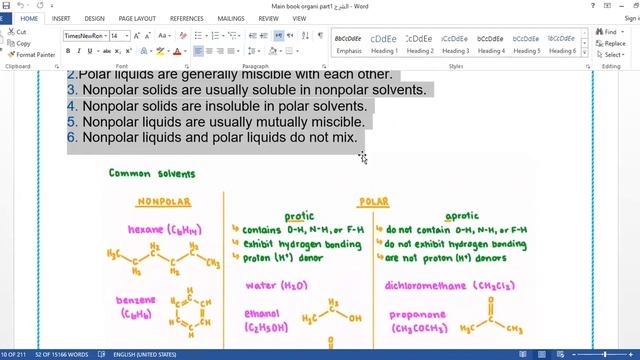
Task: Toggle Italic formatting
Action: (x=78, y=51)
